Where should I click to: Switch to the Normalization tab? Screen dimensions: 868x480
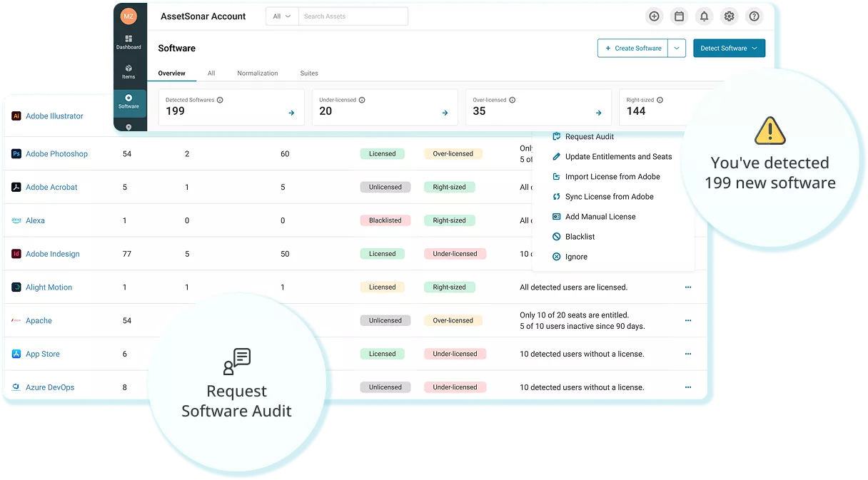[258, 73]
